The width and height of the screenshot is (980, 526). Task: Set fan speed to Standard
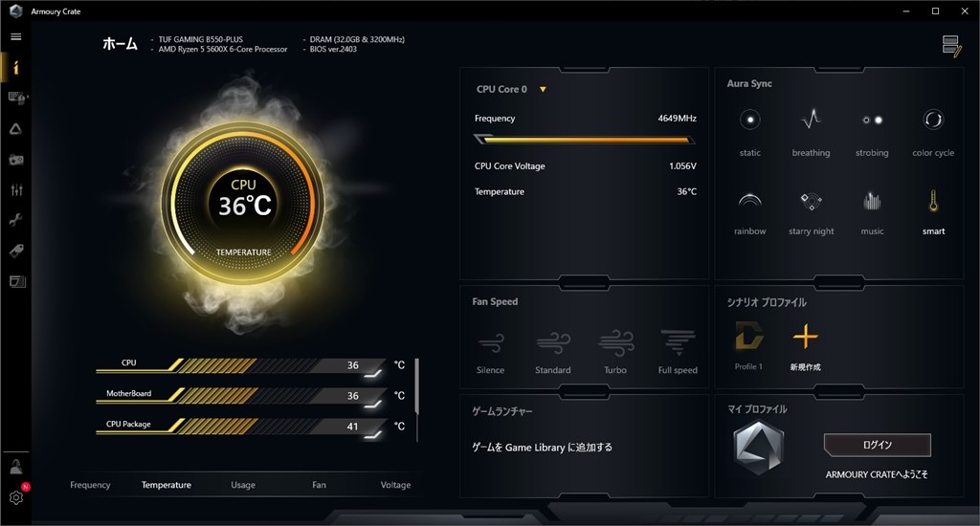(x=553, y=352)
